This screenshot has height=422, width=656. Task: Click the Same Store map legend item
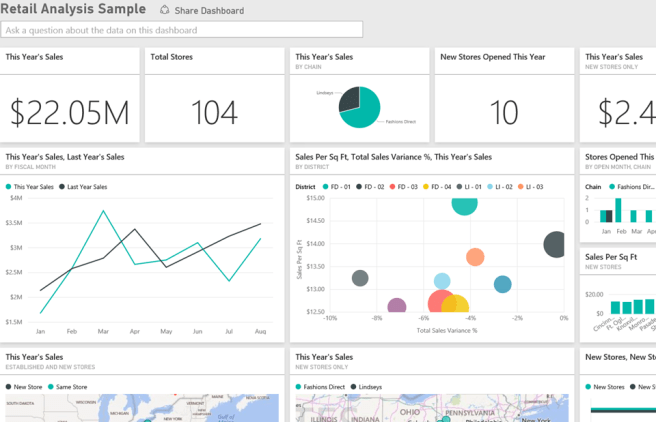(x=70, y=386)
